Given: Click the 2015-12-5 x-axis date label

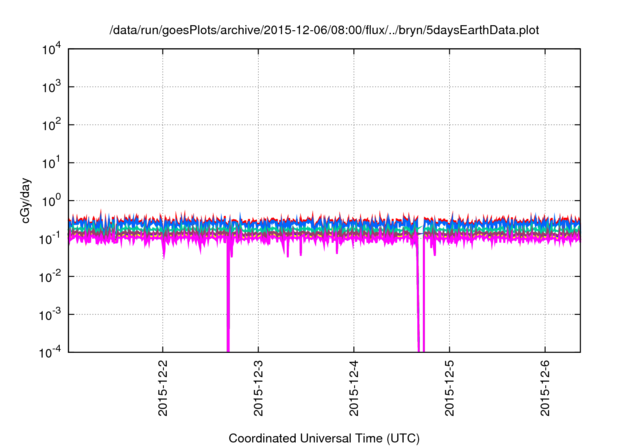Looking at the screenshot, I should tap(449, 388).
